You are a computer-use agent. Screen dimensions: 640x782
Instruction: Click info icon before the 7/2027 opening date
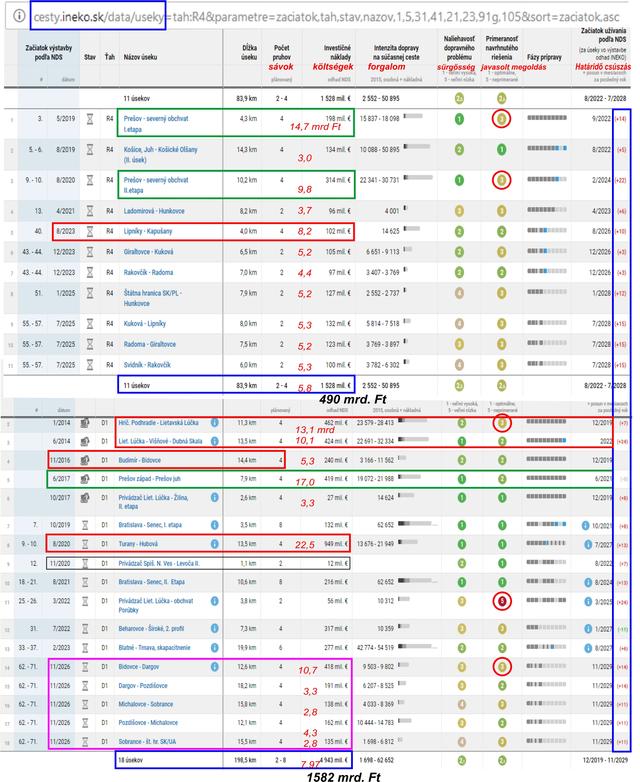[x=588, y=544]
